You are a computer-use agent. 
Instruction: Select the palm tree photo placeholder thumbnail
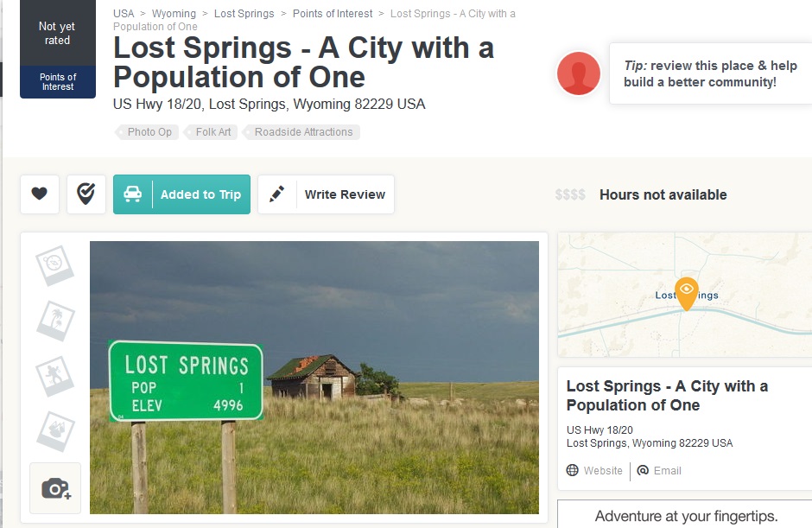[54, 319]
